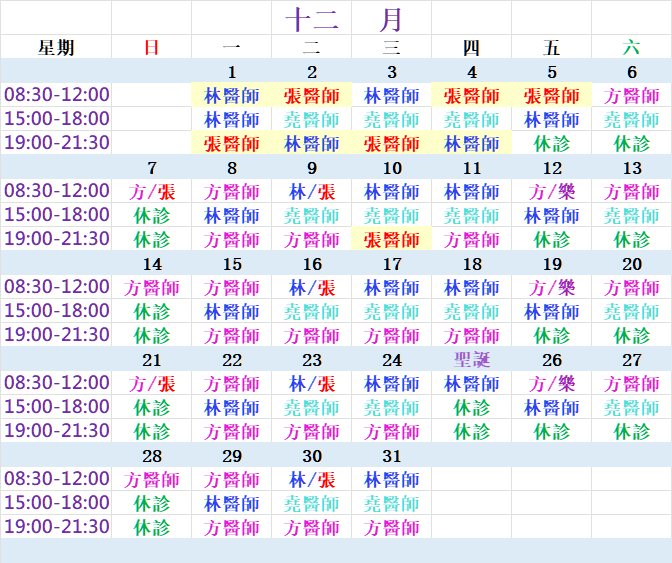Select 方/張 in the morning of the 7th

[152, 191]
